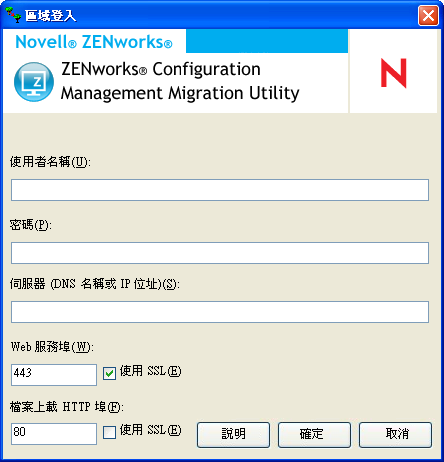Click the blue banner bar beside ZENworks
This screenshot has height=462, width=444.
267,41
